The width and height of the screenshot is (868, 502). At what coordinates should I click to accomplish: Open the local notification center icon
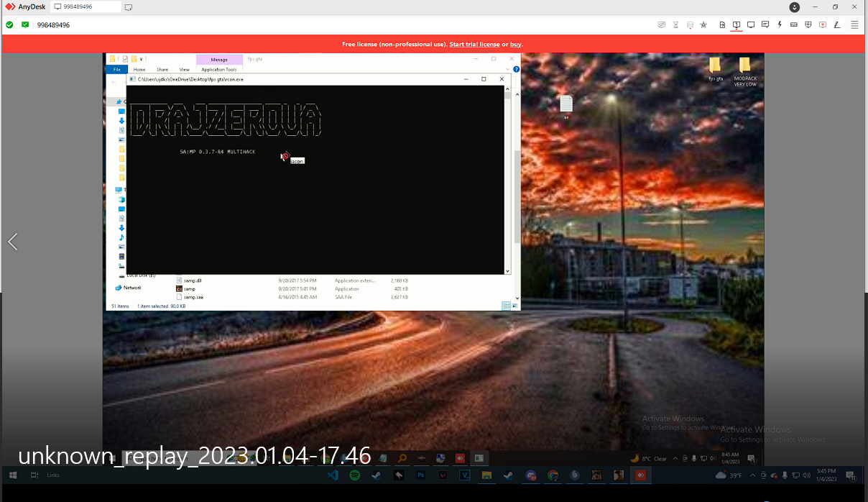pyautogui.click(x=851, y=475)
